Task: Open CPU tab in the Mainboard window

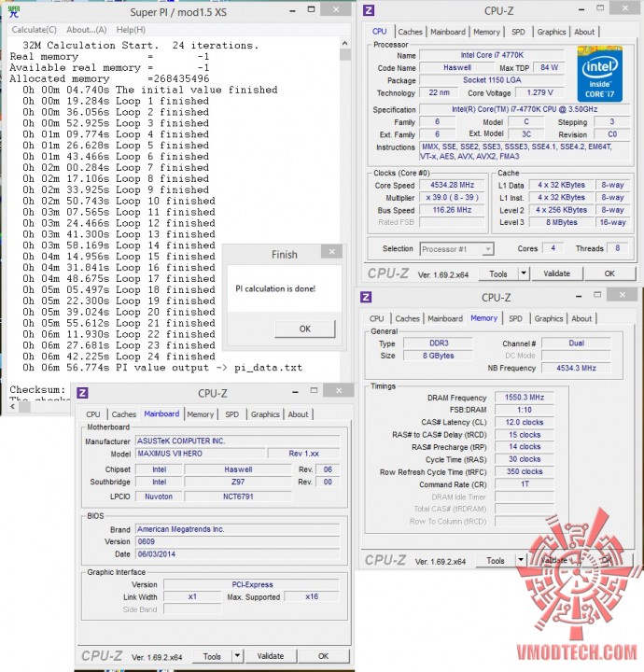Action: click(93, 414)
